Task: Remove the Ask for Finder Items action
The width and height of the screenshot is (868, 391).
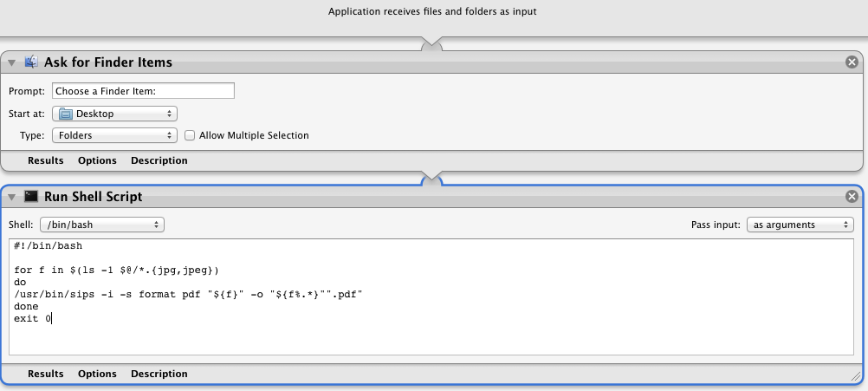Action: pyautogui.click(x=852, y=62)
